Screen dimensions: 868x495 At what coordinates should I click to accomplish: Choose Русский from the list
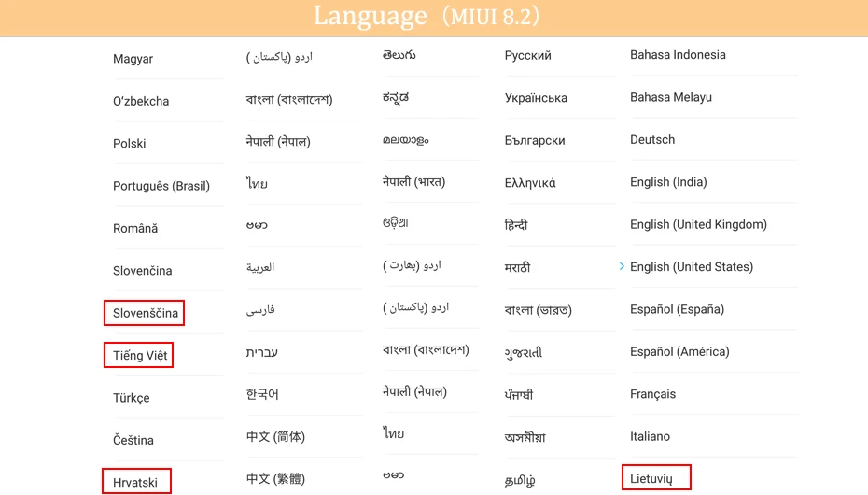click(527, 55)
